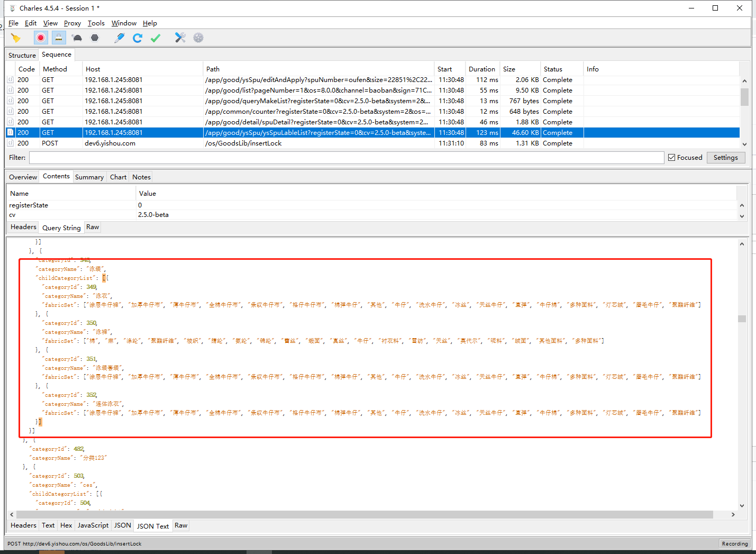Open the Chart tab
This screenshot has width=756, height=554.
pyautogui.click(x=118, y=177)
